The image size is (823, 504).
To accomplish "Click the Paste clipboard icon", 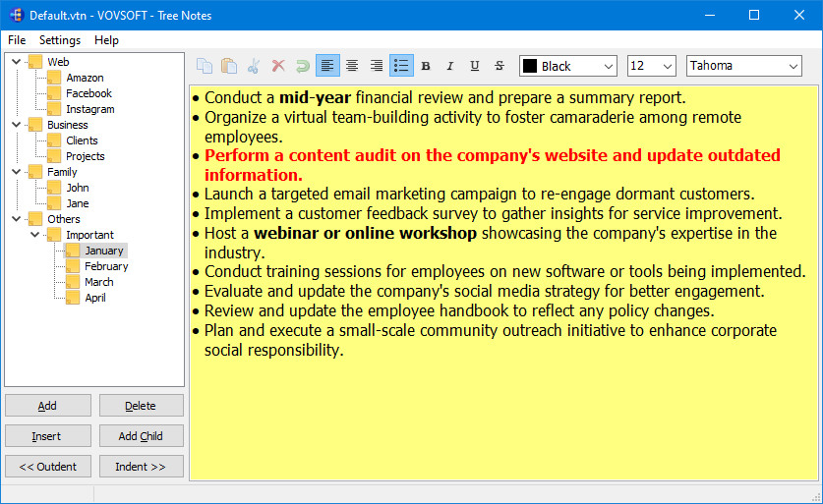I will [x=229, y=66].
